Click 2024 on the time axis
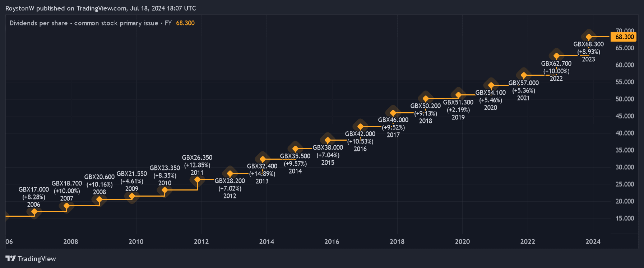This screenshot has width=644, height=268. [x=593, y=241]
